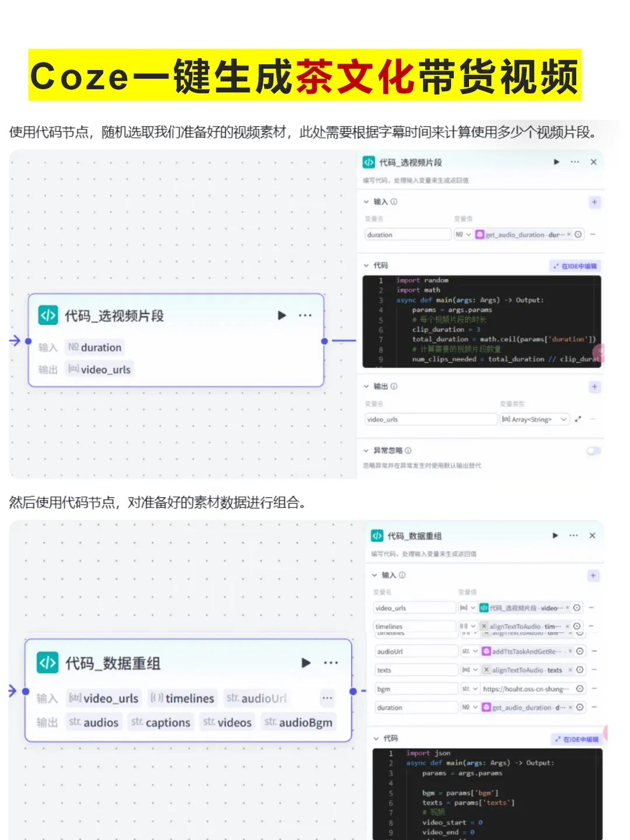Open the Array<String> type dropdown
Image resolution: width=630 pixels, height=840 pixels.
(x=534, y=419)
